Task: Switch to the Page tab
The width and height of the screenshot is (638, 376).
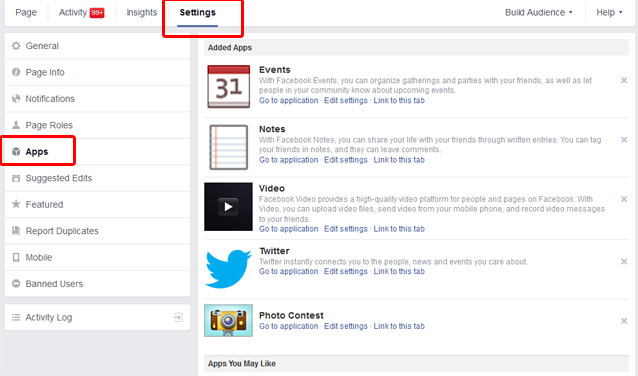Action: point(26,13)
